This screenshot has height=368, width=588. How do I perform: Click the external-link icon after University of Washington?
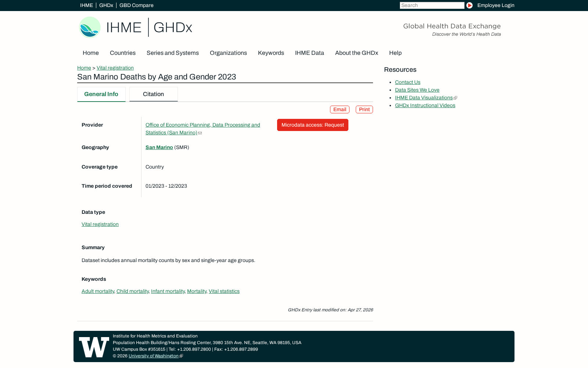coord(181,356)
